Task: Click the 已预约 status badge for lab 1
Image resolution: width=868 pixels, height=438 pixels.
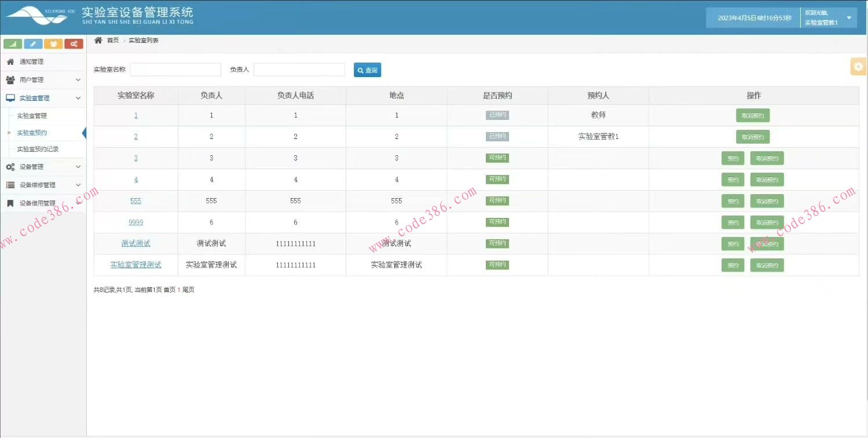Action: [x=497, y=115]
